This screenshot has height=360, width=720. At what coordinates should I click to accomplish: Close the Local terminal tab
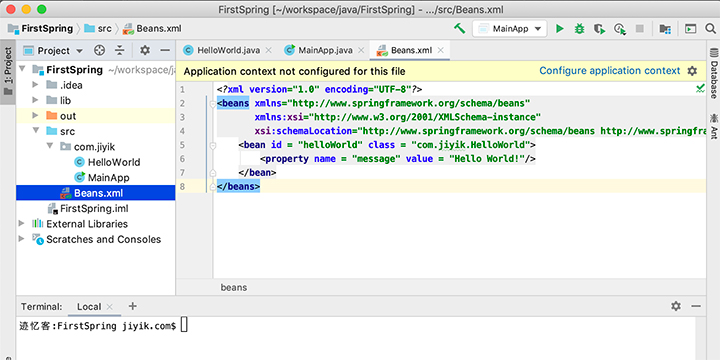coord(109,307)
